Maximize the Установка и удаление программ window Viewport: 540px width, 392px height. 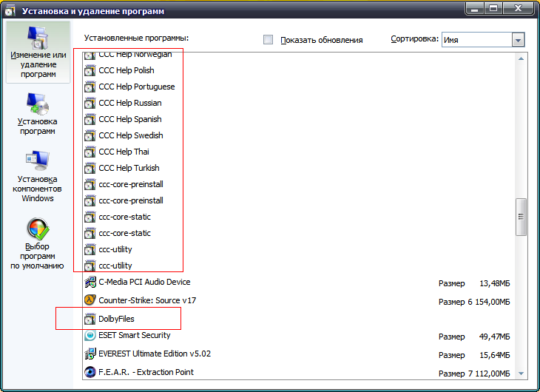(493, 8)
